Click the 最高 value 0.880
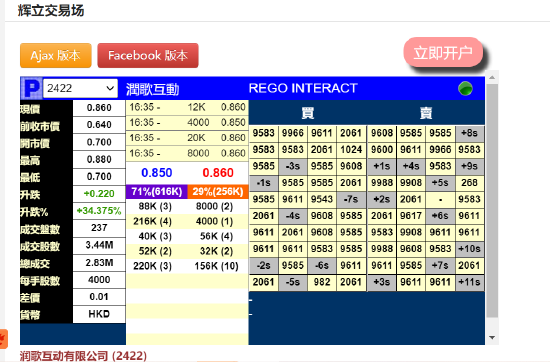 tap(99, 159)
